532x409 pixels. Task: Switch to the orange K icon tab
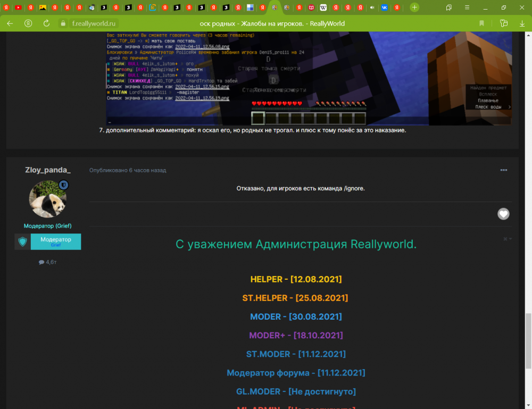click(x=152, y=7)
